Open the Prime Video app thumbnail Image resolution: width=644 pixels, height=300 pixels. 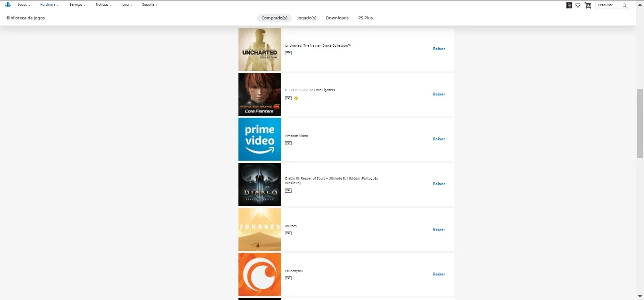click(x=259, y=139)
